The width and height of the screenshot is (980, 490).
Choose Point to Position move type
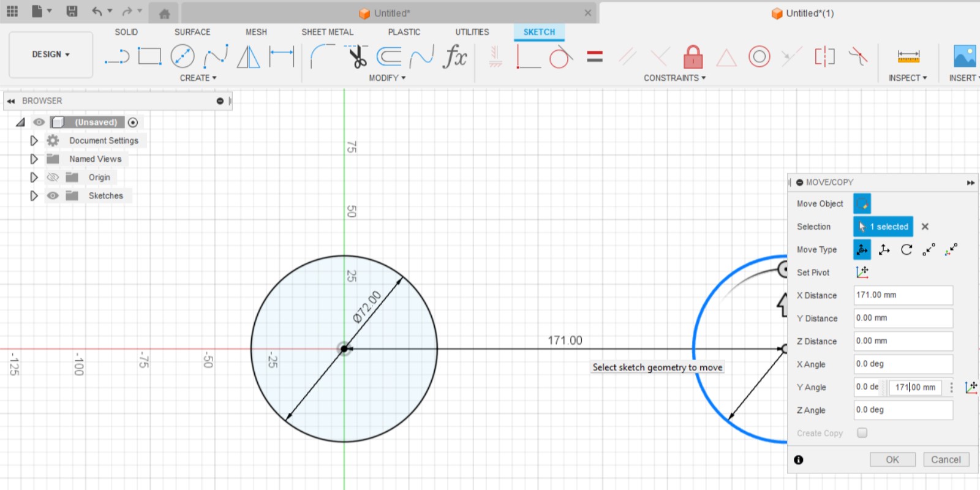[951, 249]
